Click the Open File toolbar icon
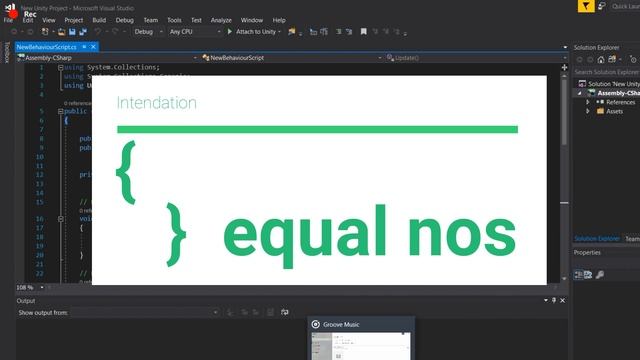The image size is (640, 360). tap(61, 31)
